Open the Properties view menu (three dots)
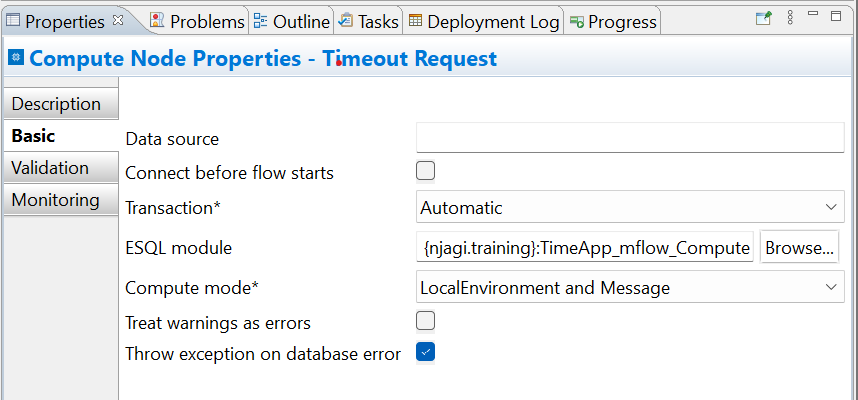The height and width of the screenshot is (400, 858). (790, 18)
